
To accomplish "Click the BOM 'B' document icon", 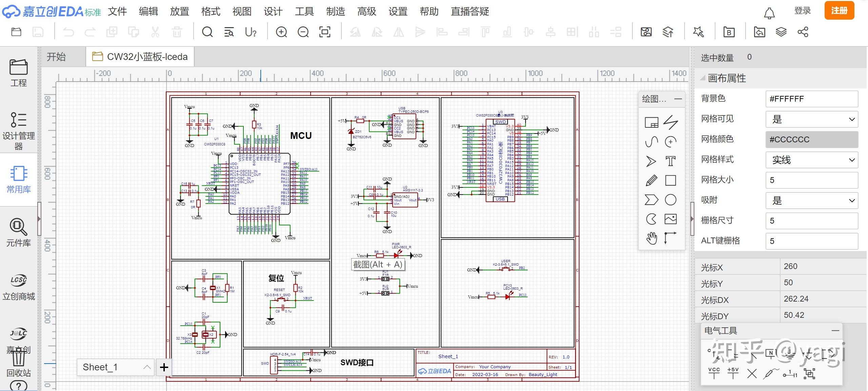I will pyautogui.click(x=729, y=32).
